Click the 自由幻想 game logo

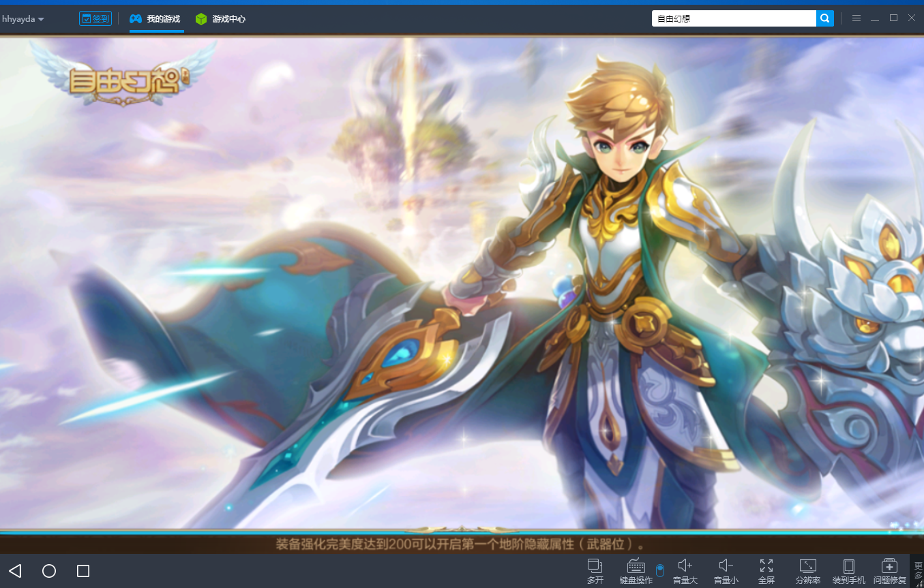[123, 75]
